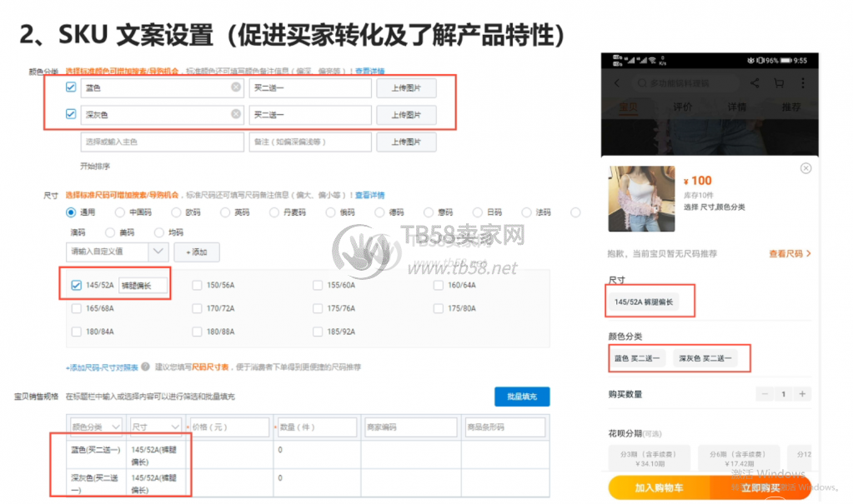Screen dimensions: 853x504
Task: Click the 开始排序 link
Action: (95, 167)
